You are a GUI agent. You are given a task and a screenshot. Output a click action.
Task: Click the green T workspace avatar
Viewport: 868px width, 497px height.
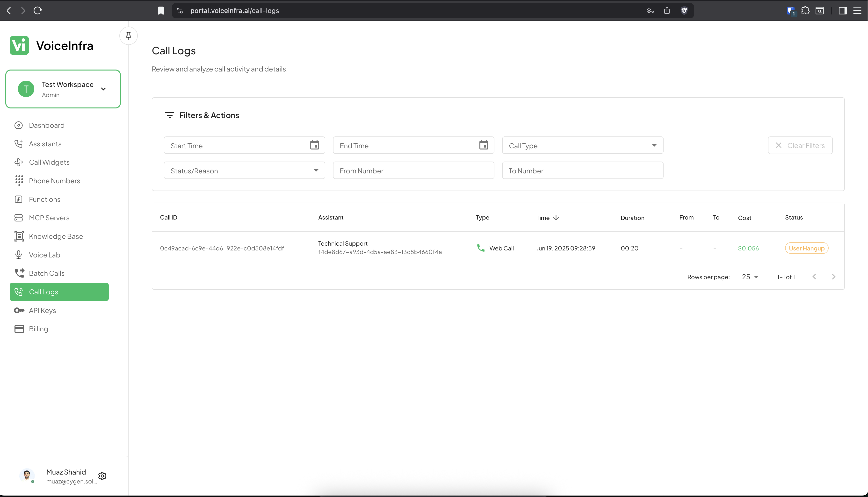pos(26,89)
